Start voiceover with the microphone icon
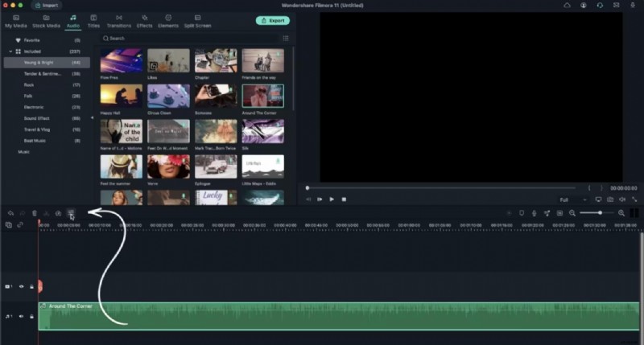 click(534, 213)
